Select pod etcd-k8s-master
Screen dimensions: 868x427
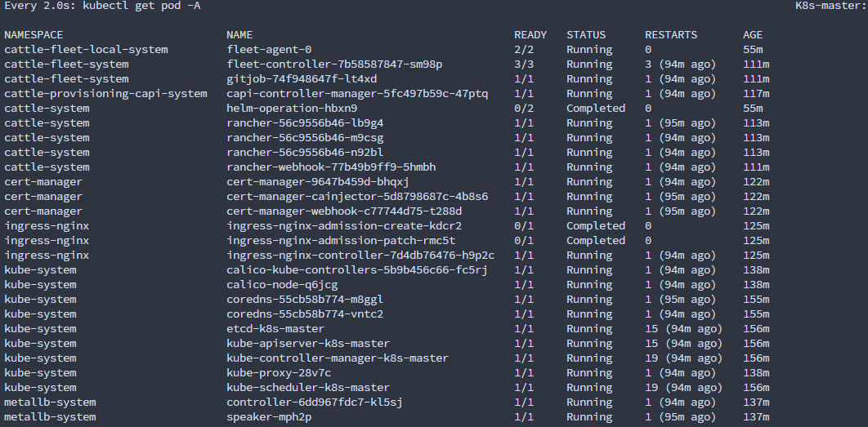[275, 328]
